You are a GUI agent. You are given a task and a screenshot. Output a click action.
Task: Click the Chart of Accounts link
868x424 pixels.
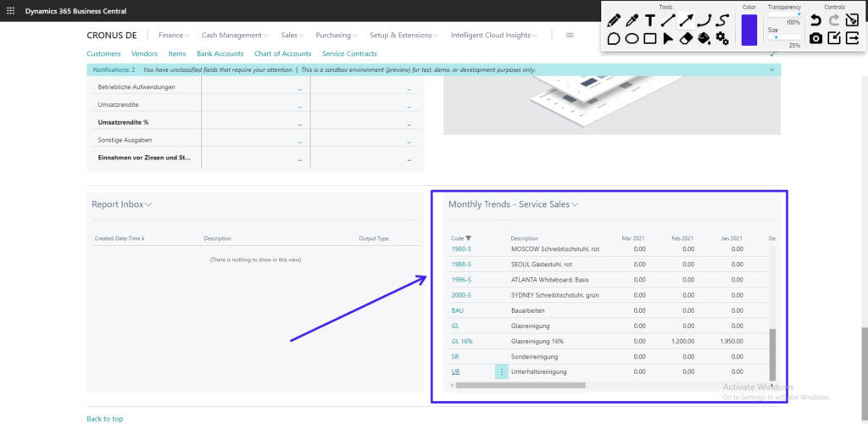(282, 53)
